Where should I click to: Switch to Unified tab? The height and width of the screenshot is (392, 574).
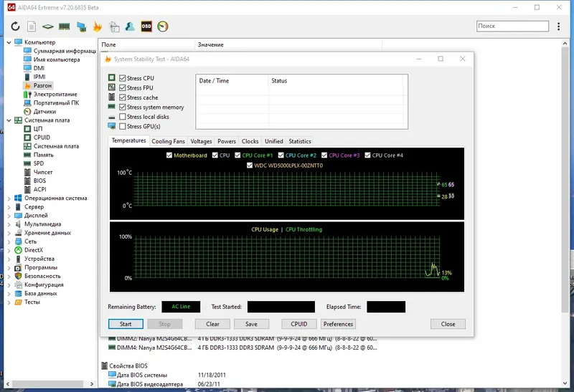point(274,141)
